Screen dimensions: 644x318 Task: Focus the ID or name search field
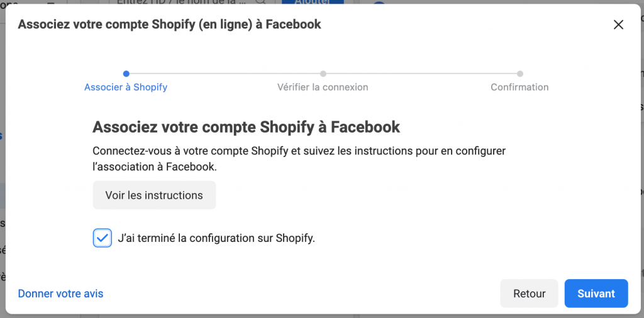tap(182, 2)
